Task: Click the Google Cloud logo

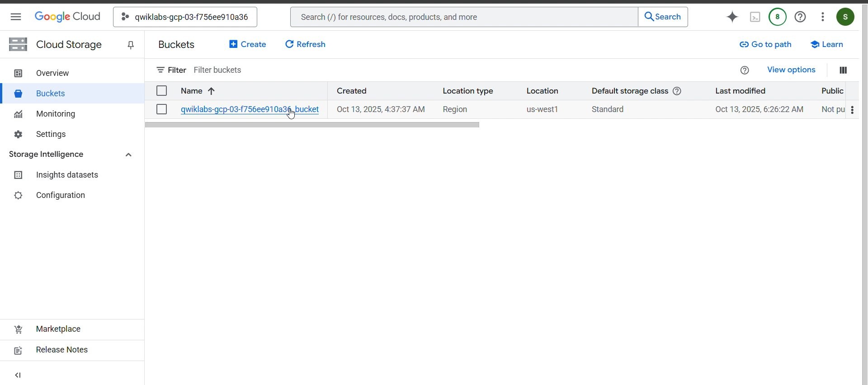Action: point(67,17)
